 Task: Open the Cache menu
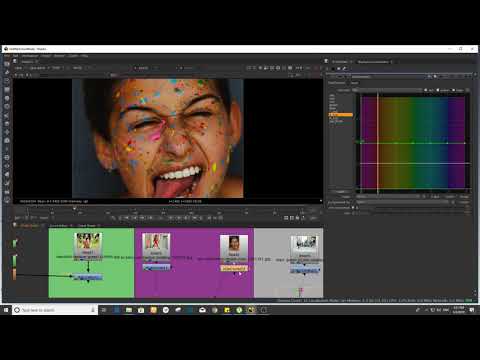pyautogui.click(x=73, y=56)
